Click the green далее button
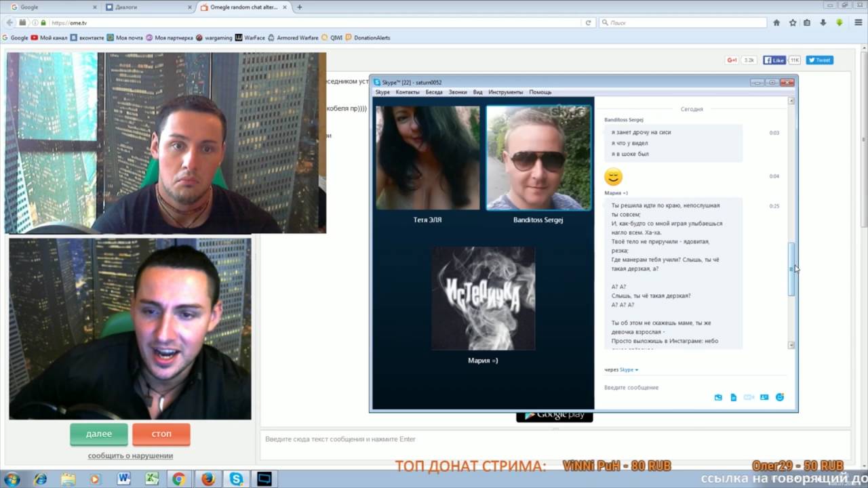868x488 pixels. click(x=99, y=434)
